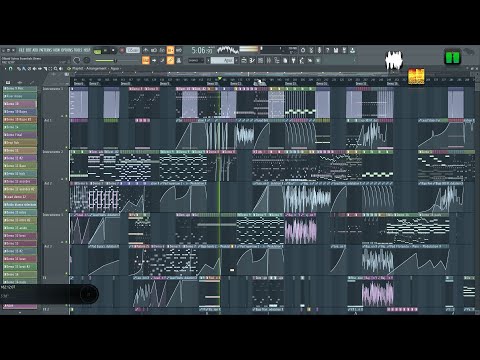Click the second dark knob left of volume slider
Screen dimensions: 480x360
(x=86, y=60)
